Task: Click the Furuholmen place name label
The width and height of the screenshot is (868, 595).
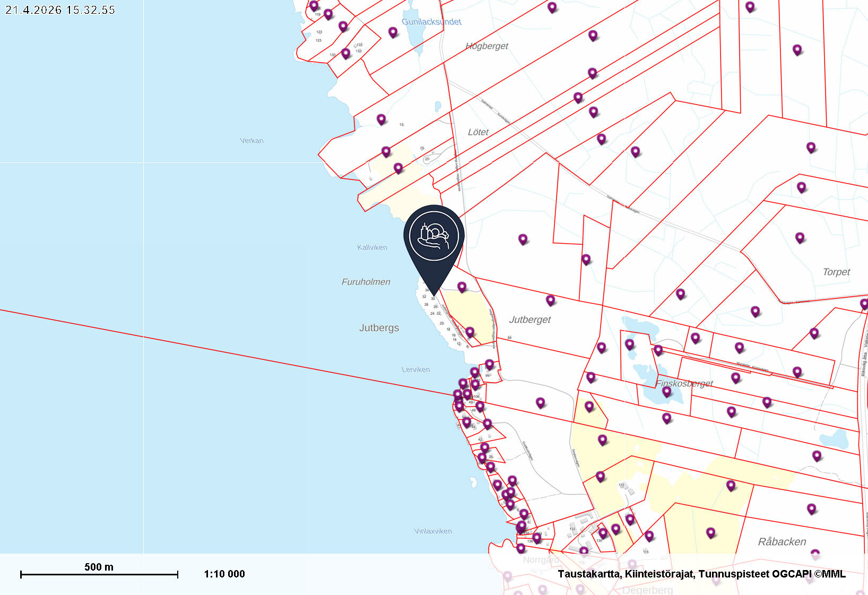Action: pos(366,282)
